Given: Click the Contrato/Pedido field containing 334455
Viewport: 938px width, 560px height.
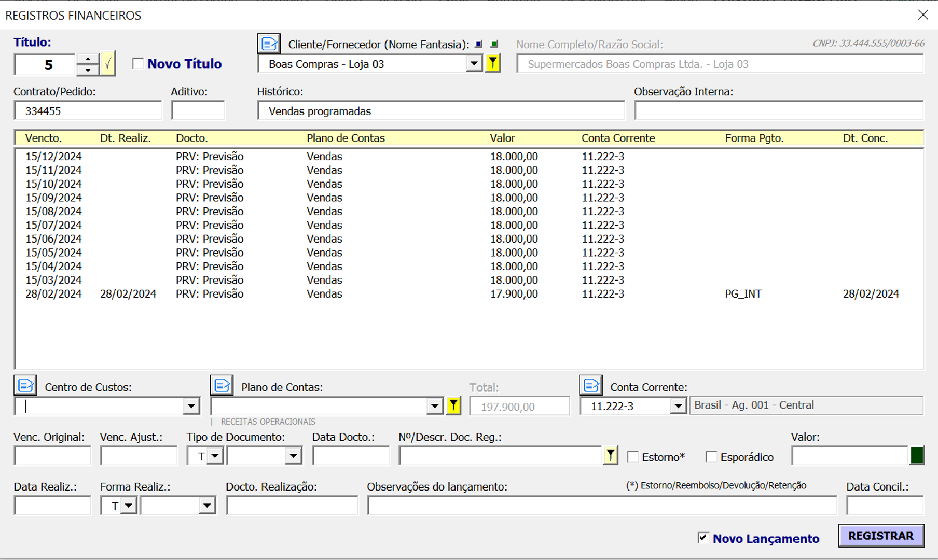Looking at the screenshot, I should pyautogui.click(x=88, y=111).
